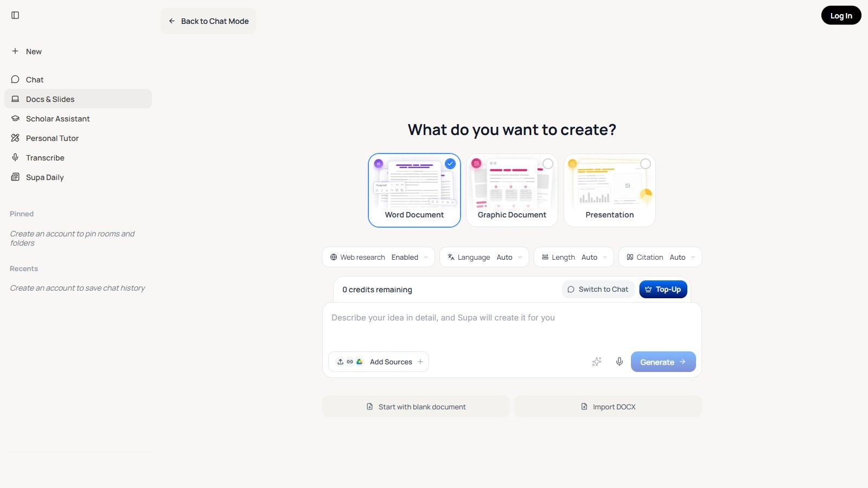This screenshot has width=868, height=488.
Task: Open the Web research dropdown
Action: point(378,257)
